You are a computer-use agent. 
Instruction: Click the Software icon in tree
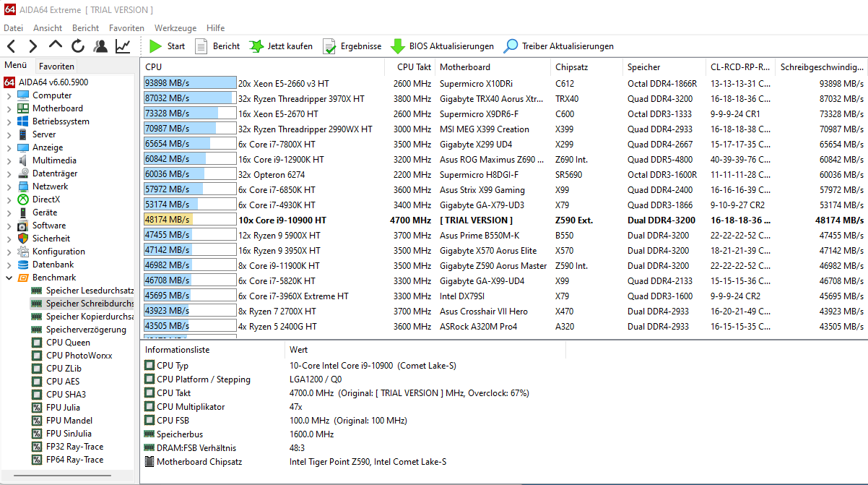(23, 226)
